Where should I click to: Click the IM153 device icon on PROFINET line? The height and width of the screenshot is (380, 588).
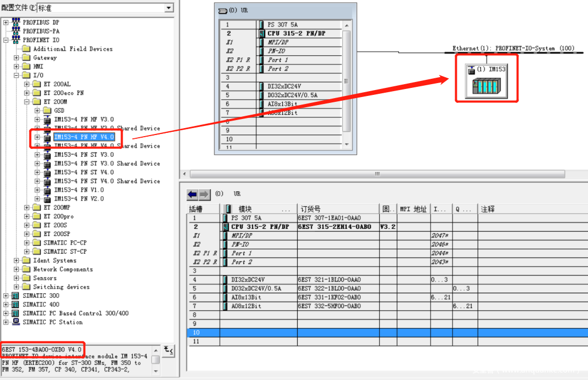pos(486,86)
